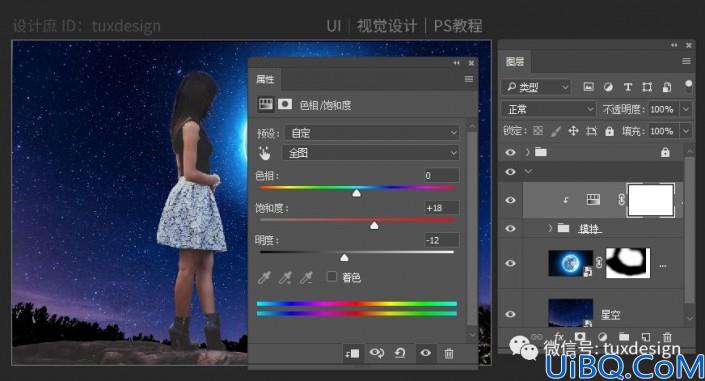Lock layer position move icon
This screenshot has width=705, height=381.
[x=573, y=131]
